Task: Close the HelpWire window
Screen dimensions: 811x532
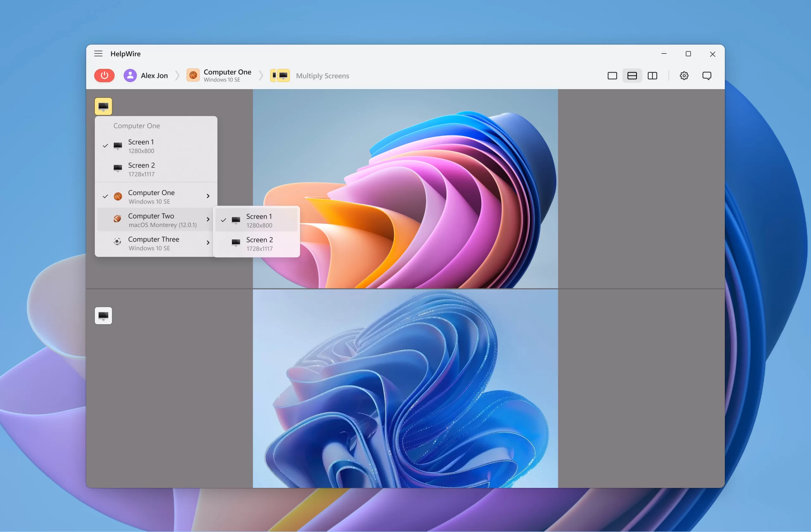Action: 712,54
